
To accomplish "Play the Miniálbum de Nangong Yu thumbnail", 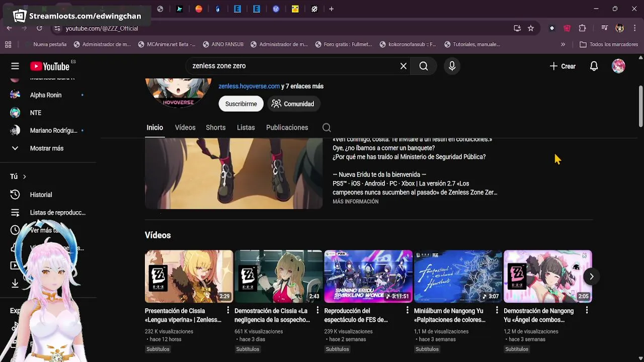I will (x=458, y=276).
